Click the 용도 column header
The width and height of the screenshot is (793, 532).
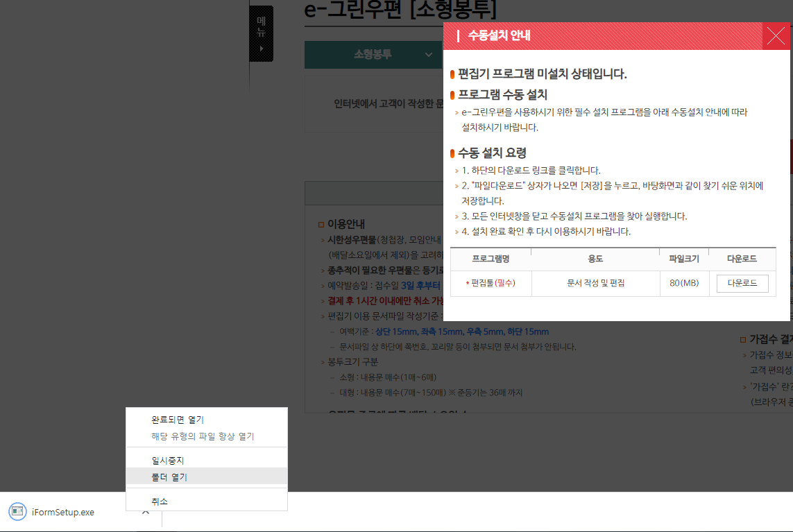595,259
